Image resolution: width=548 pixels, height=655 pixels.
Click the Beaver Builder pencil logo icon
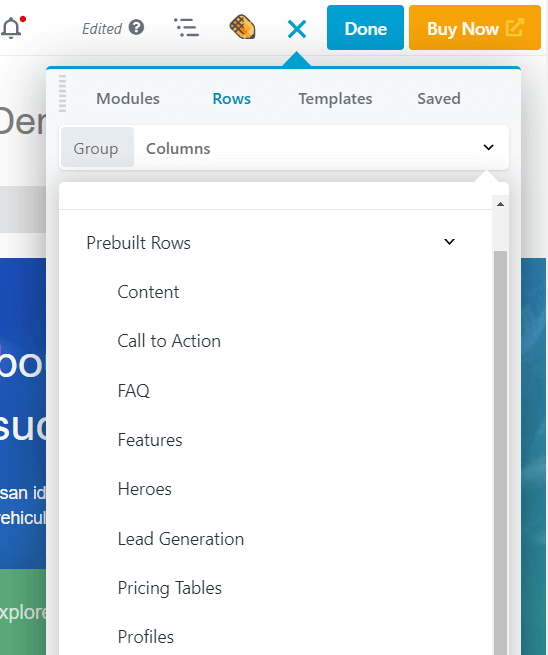tap(242, 27)
